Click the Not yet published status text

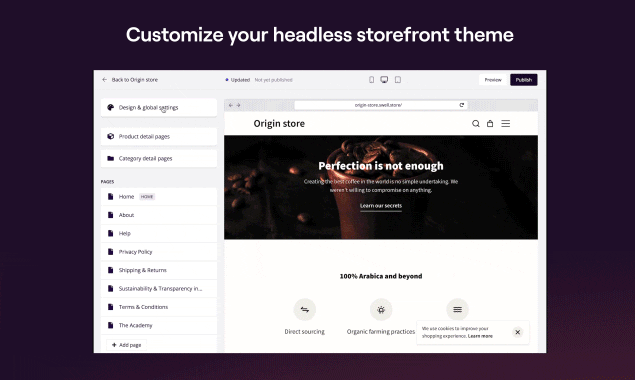273,80
